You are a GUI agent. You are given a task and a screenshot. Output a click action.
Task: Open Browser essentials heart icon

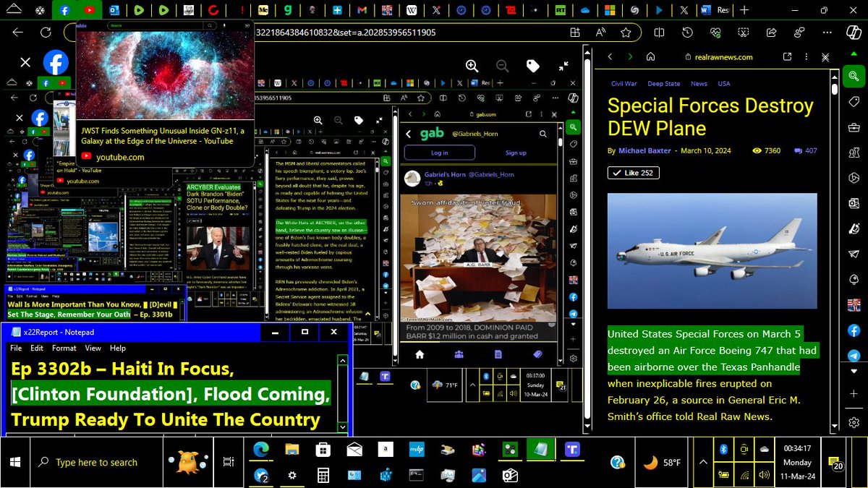(x=715, y=33)
